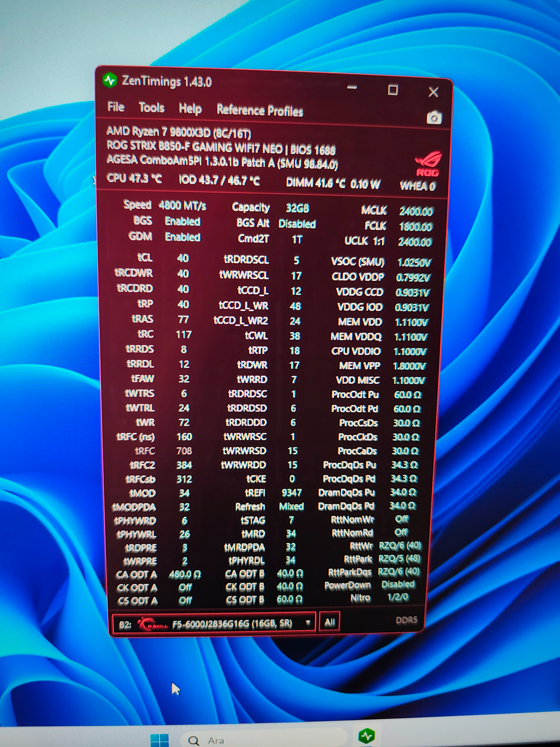The height and width of the screenshot is (747, 560).
Task: Click the FCLK value 1800.00
Action: tap(415, 227)
